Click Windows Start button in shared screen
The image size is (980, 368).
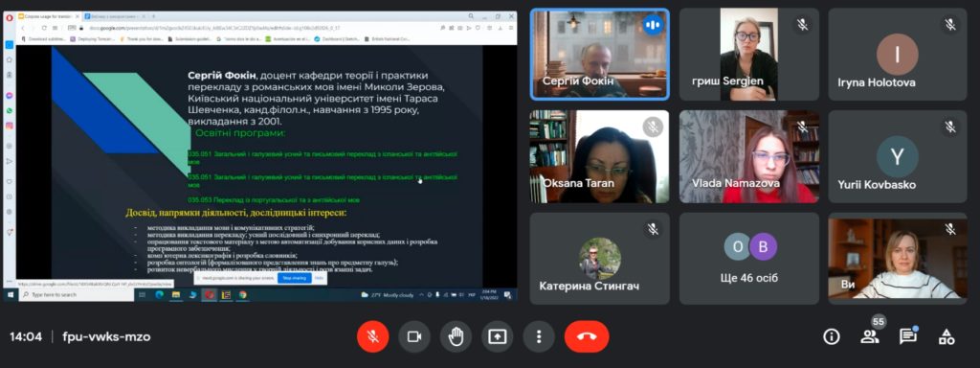coord(11,294)
